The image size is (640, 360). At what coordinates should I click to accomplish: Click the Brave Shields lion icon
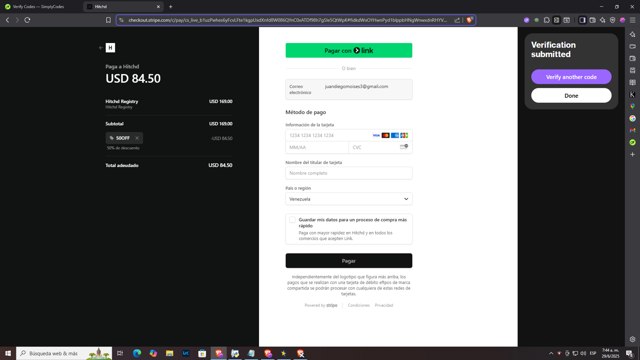pyautogui.click(x=469, y=20)
